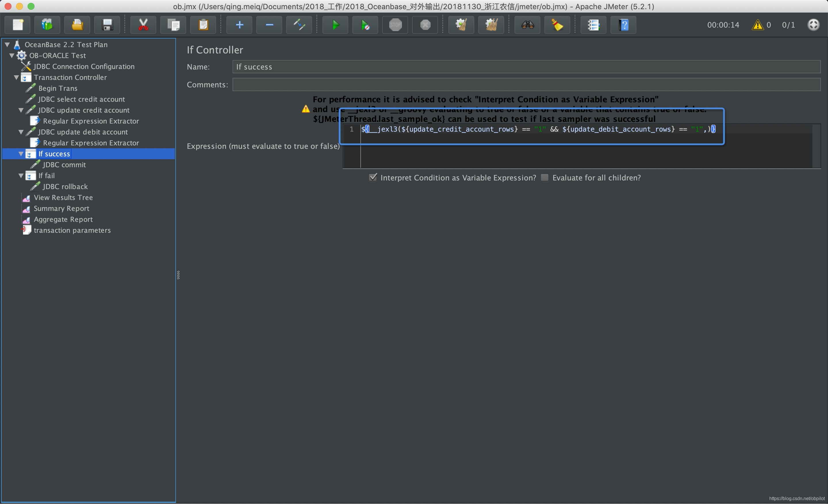Click the Clear All results icon
The width and height of the screenshot is (828, 504).
[x=491, y=25]
